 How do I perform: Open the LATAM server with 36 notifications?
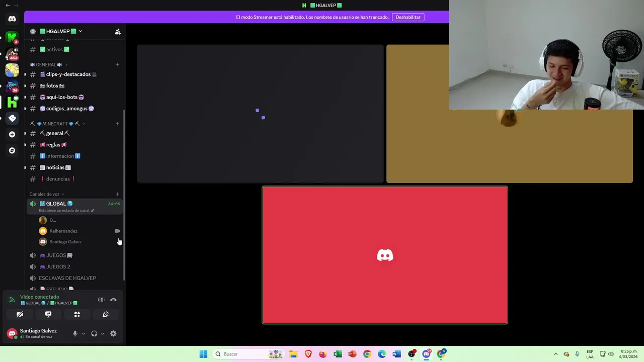pyautogui.click(x=12, y=85)
